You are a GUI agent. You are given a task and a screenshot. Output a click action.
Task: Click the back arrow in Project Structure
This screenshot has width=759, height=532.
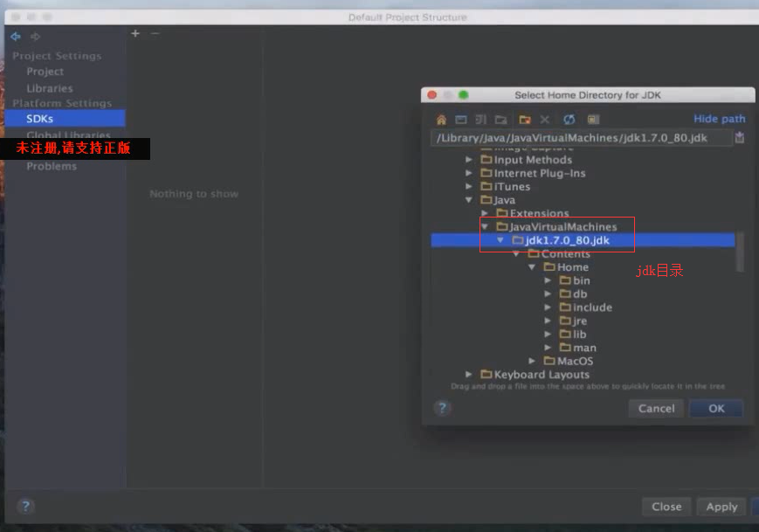(16, 37)
